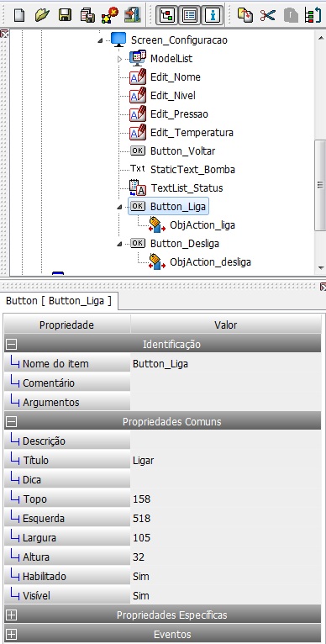
Task: Select TextList_Status in the tree
Action: [187, 188]
